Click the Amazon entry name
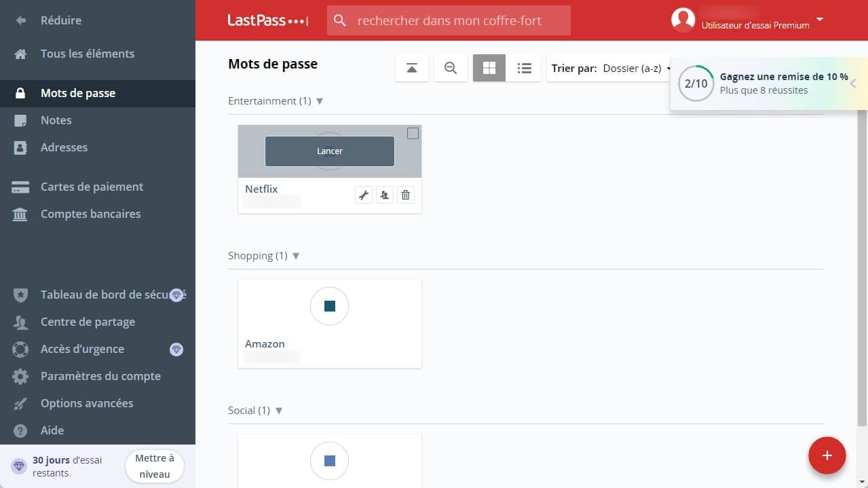The image size is (868, 488). pyautogui.click(x=265, y=344)
